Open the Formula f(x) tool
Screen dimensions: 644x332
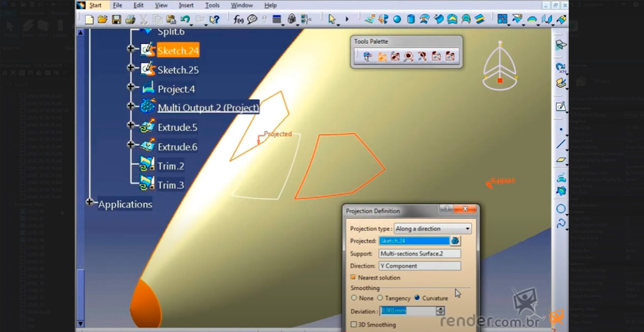238,20
